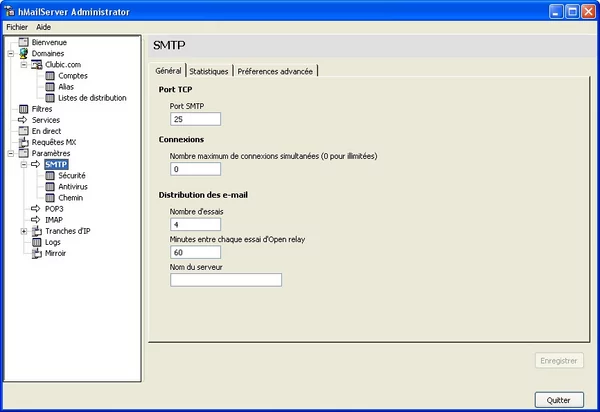This screenshot has width=600, height=412.
Task: Select the POP3 tree label
Action: click(54, 209)
